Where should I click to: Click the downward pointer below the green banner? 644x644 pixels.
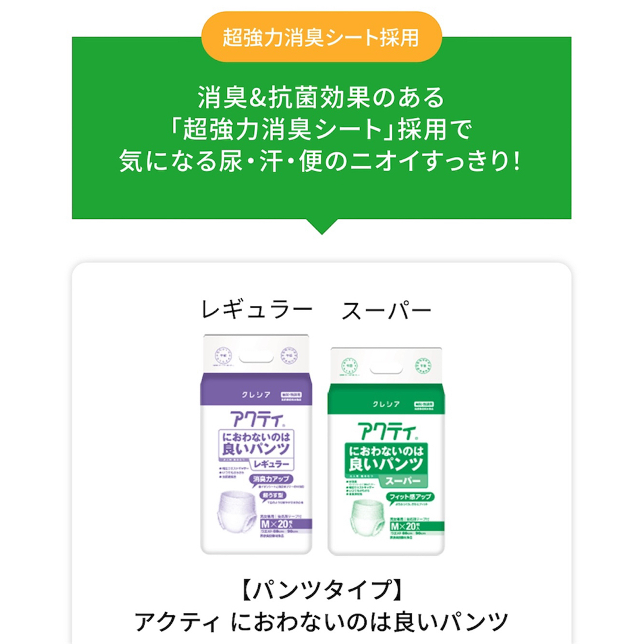[x=321, y=227]
